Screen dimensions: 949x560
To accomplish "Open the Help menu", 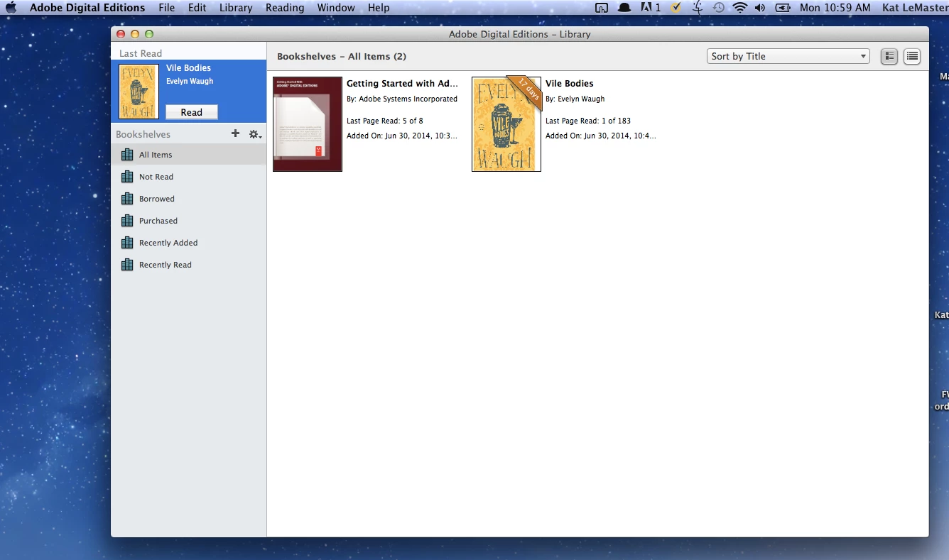I will [x=379, y=8].
